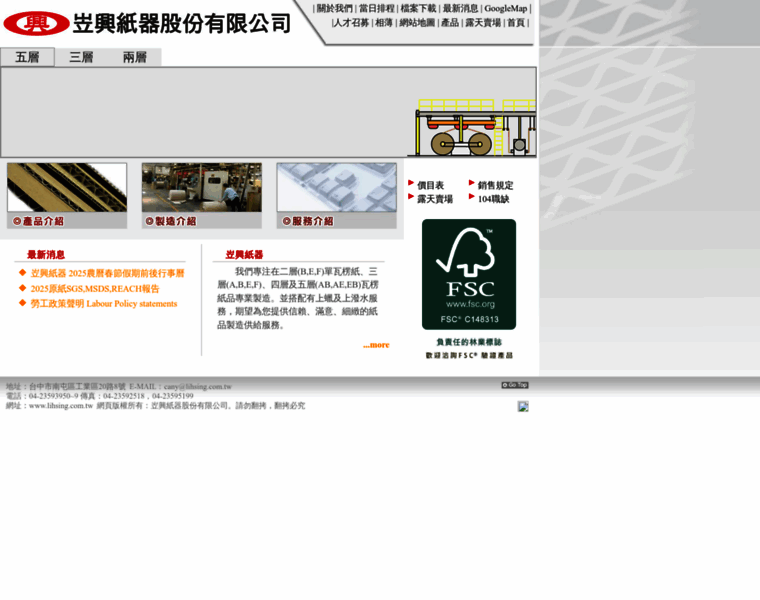The width and height of the screenshot is (760, 600).
Task: Click the 服務介紹 label
Action: [308, 221]
